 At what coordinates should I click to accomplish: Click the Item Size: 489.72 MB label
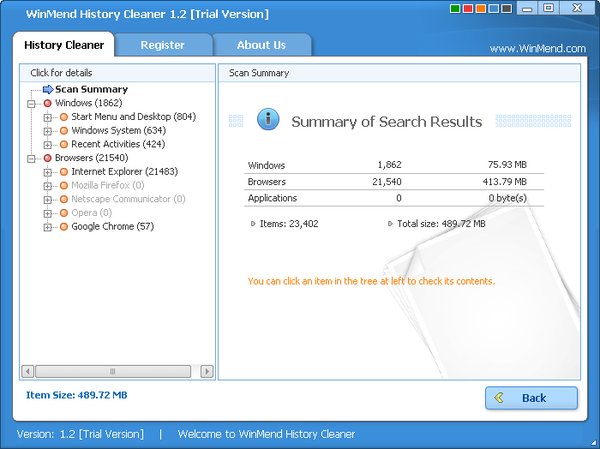click(x=77, y=395)
